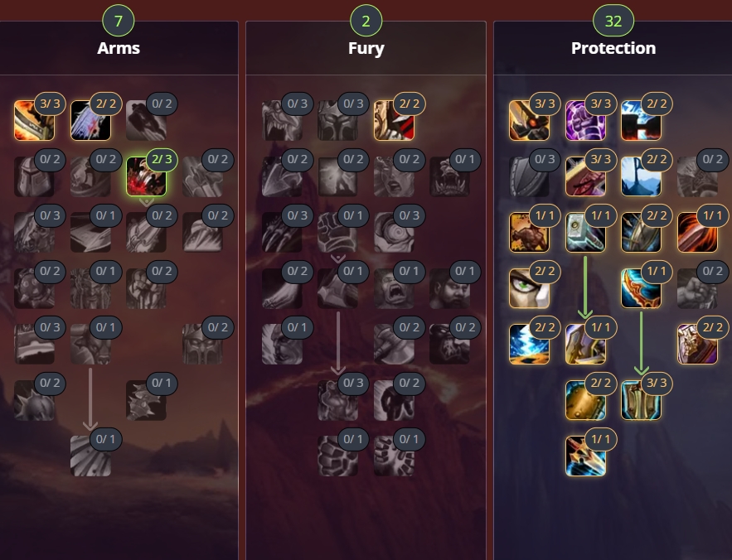Screen dimensions: 732x560
Task: Select the Sword and Board talent (3/3)
Action: 642,400
